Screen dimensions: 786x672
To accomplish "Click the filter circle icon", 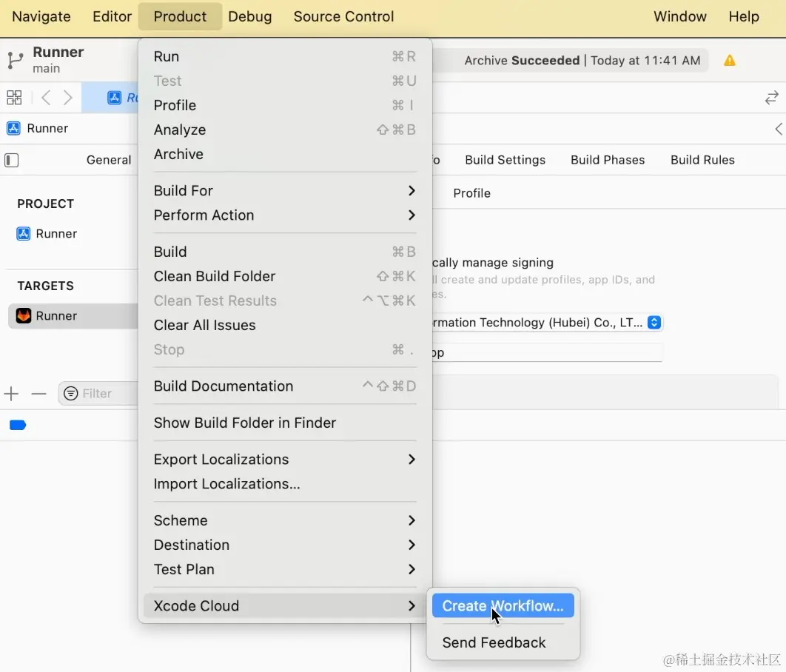I will [x=70, y=394].
